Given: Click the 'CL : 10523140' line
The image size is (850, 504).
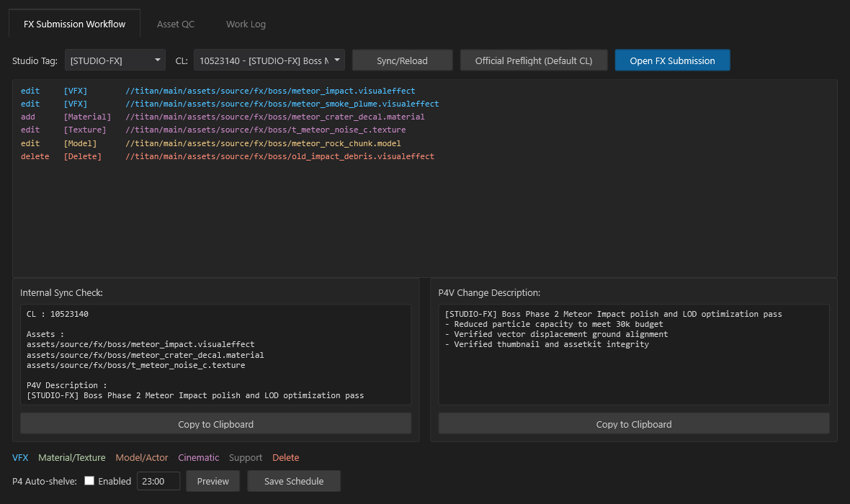Looking at the screenshot, I should (x=58, y=315).
